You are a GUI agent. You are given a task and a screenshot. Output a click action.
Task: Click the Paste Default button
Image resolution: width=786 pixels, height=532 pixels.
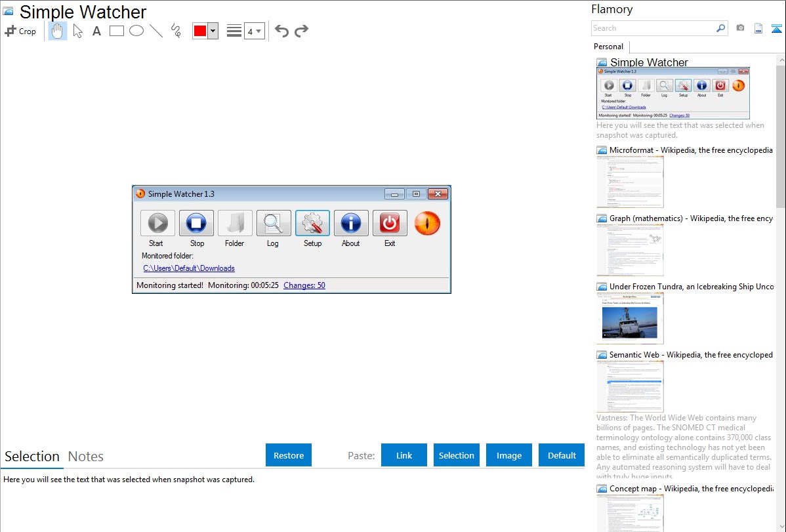(x=562, y=455)
